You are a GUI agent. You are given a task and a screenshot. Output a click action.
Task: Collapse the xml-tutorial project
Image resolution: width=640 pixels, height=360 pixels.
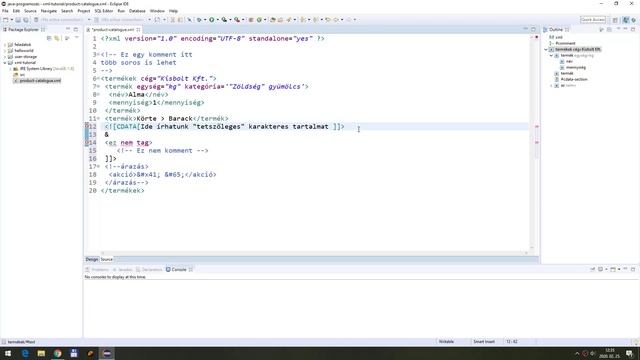5,63
